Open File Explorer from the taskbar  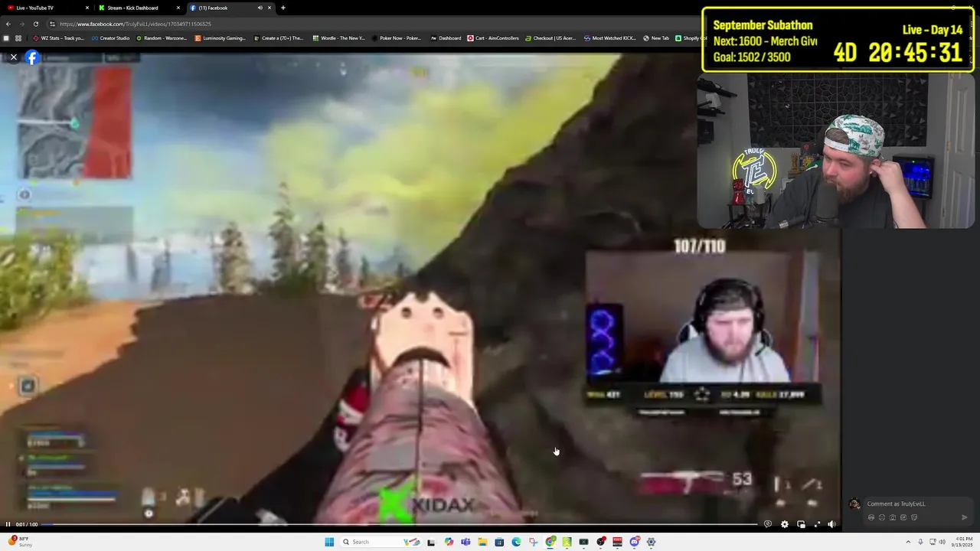[x=482, y=542]
